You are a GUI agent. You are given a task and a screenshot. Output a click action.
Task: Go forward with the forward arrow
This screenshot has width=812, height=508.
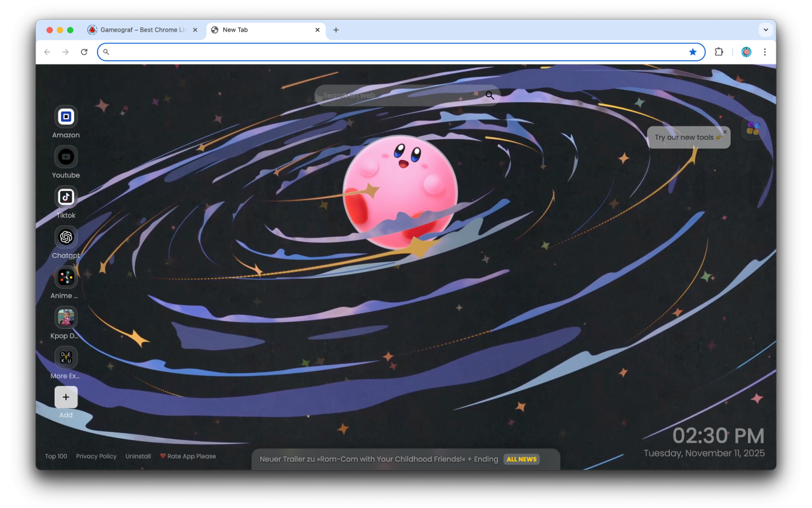pyautogui.click(x=65, y=52)
